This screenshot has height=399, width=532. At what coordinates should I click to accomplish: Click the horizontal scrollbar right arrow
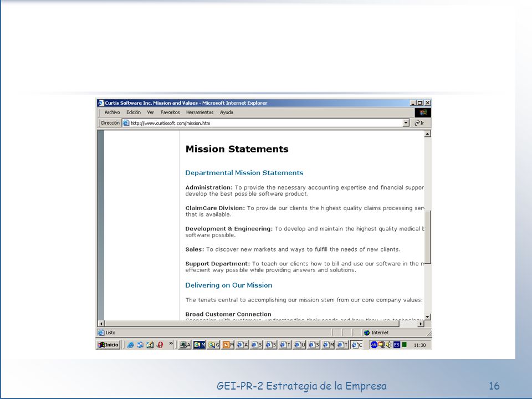pyautogui.click(x=421, y=324)
